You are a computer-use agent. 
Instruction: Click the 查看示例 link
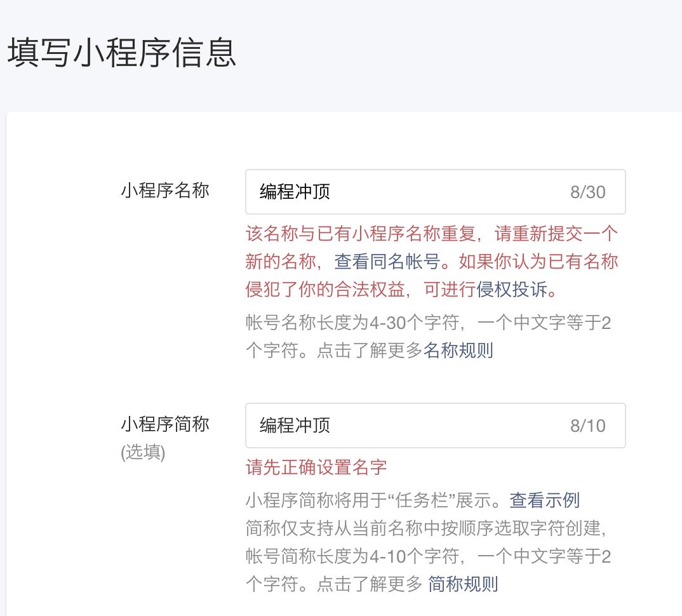coord(544,500)
